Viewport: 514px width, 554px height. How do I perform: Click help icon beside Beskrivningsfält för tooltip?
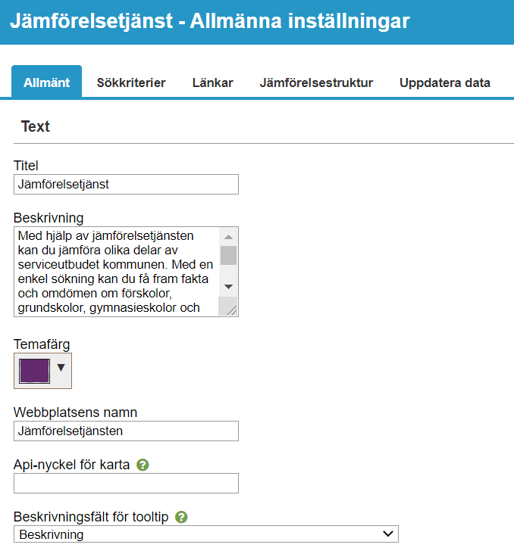(182, 517)
